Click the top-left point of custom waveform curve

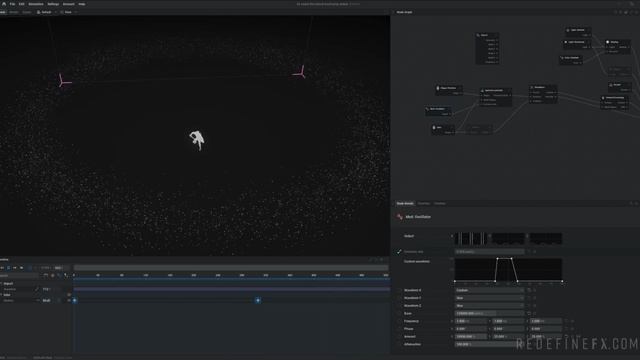click(x=497, y=259)
